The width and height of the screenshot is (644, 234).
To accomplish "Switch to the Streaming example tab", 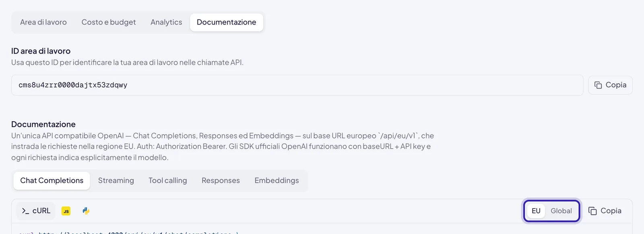I will [116, 180].
